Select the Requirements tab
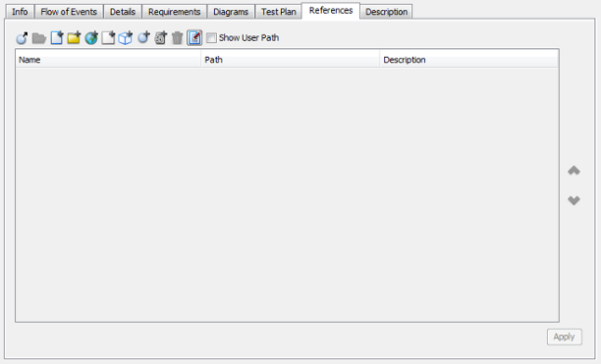The image size is (601, 364). [175, 12]
